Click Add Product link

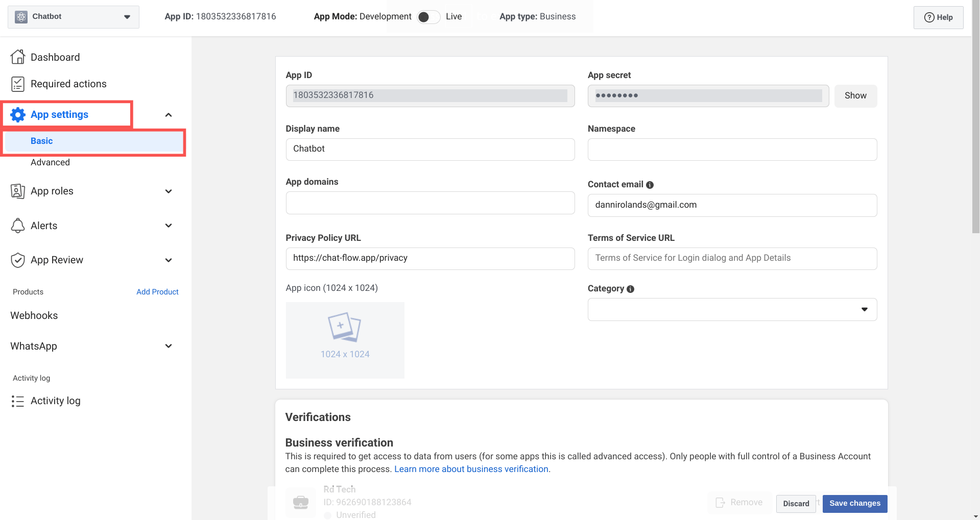pyautogui.click(x=157, y=292)
